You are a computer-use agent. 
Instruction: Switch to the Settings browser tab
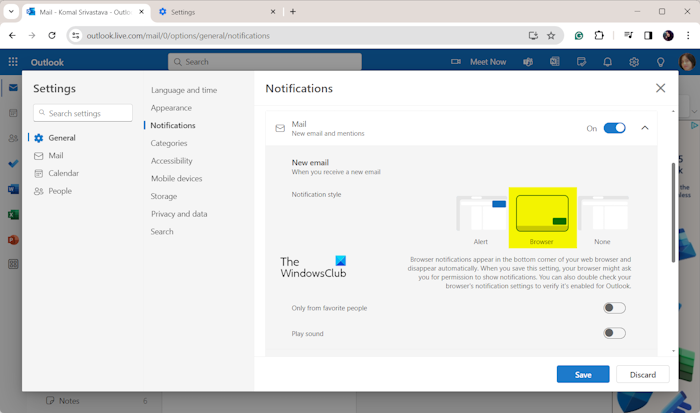coord(215,12)
